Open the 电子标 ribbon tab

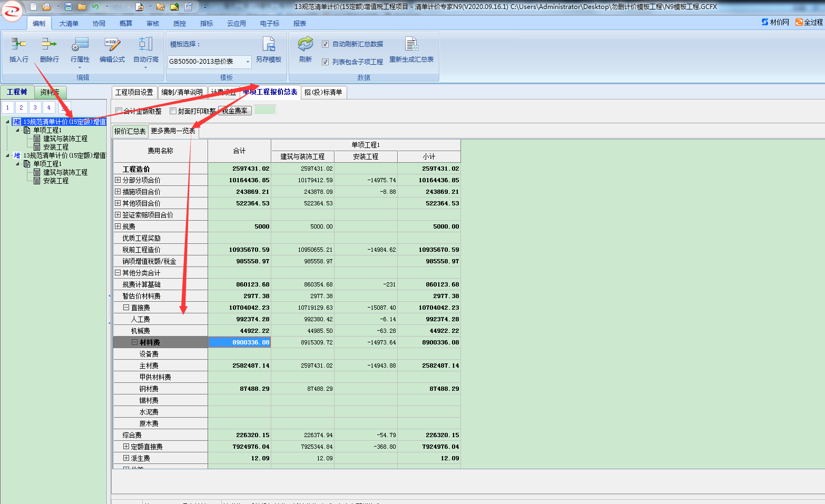(270, 24)
